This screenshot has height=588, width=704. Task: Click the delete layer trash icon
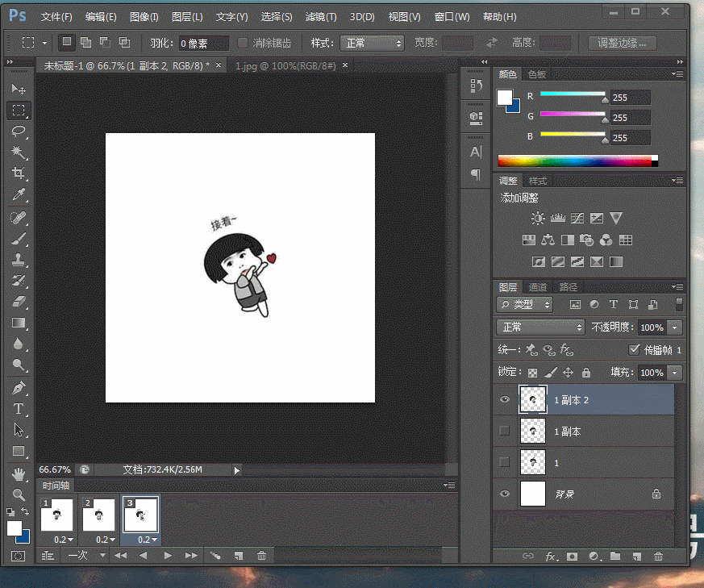tap(658, 556)
